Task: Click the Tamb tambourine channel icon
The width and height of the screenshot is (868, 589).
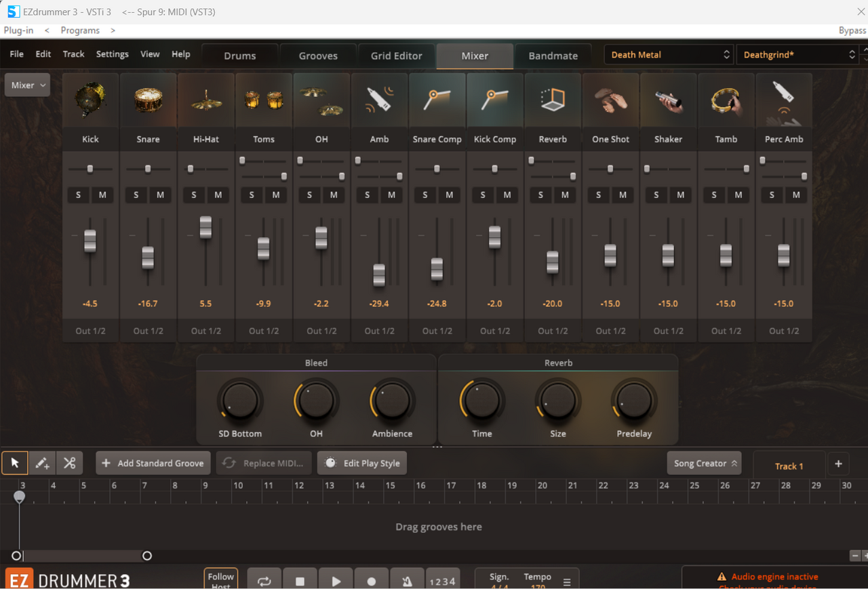Action: [x=726, y=100]
